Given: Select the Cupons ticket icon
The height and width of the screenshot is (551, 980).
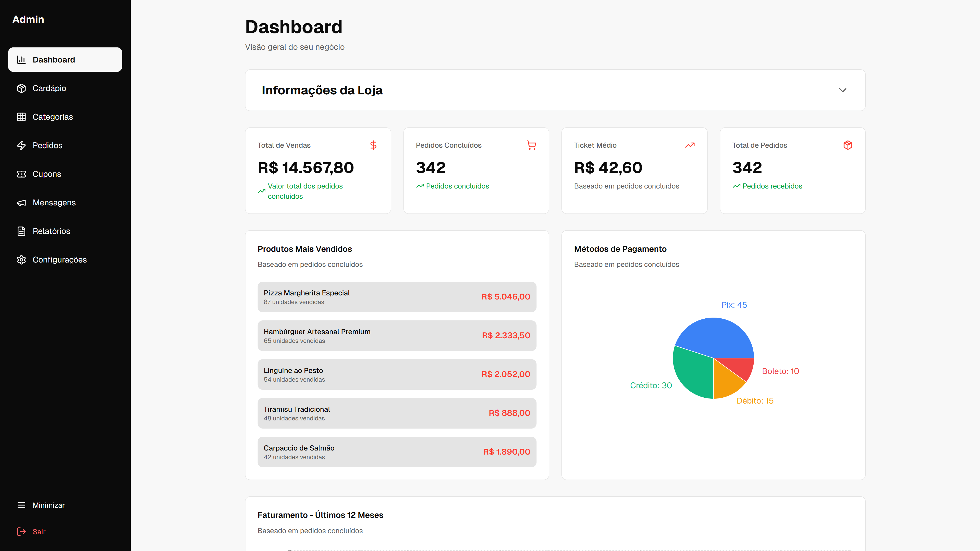Looking at the screenshot, I should point(22,174).
